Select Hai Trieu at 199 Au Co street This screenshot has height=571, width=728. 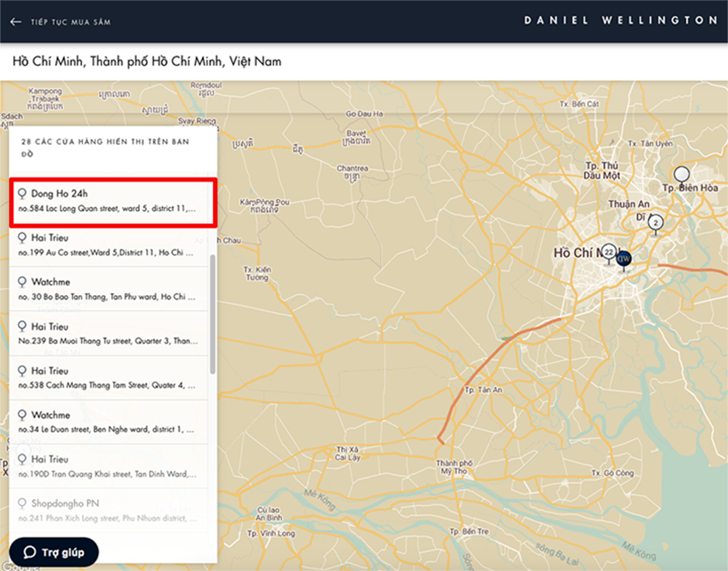point(109,245)
